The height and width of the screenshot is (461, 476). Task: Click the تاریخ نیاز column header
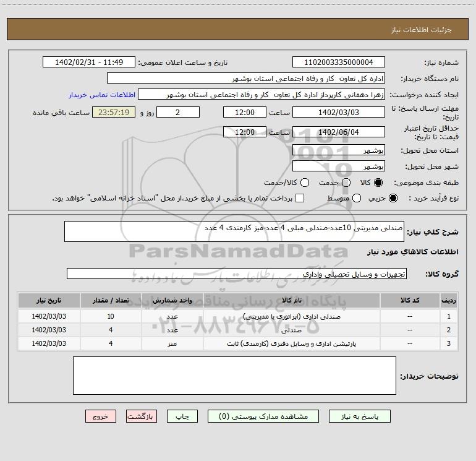[x=49, y=301]
